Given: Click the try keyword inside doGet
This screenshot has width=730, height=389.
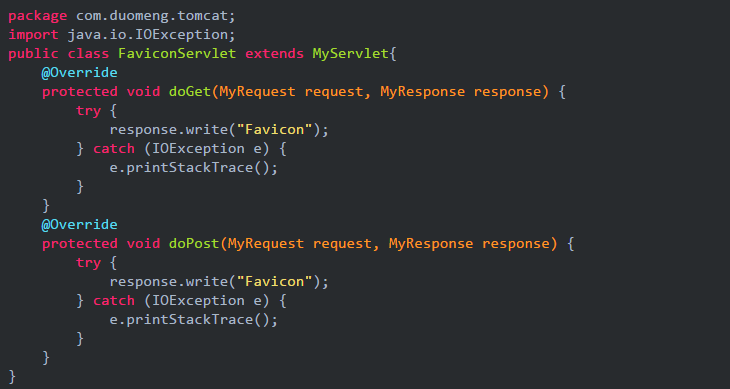Looking at the screenshot, I should 88,111.
